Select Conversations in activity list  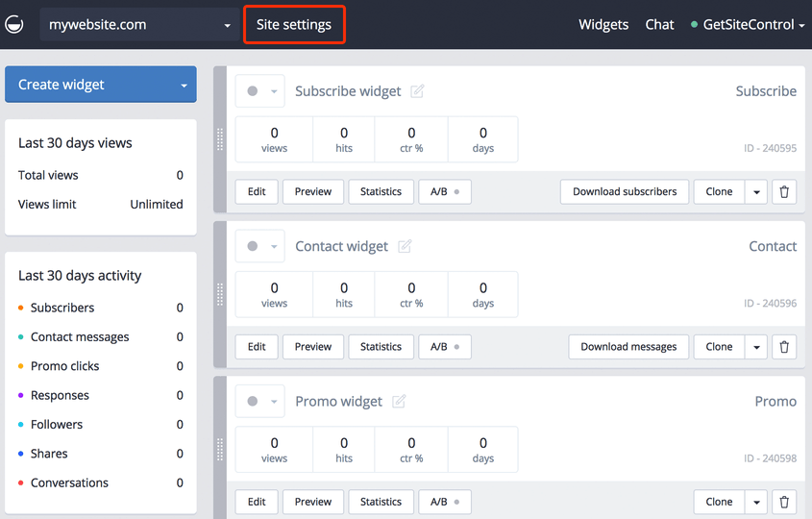click(x=101, y=482)
